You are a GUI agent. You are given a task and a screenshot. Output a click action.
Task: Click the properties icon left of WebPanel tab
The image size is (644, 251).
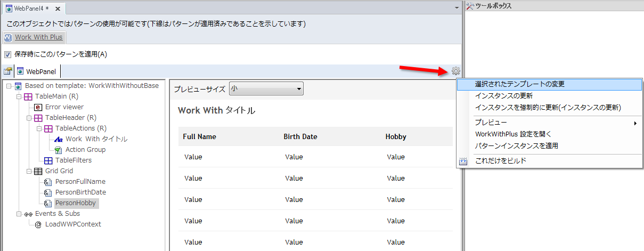coord(8,71)
